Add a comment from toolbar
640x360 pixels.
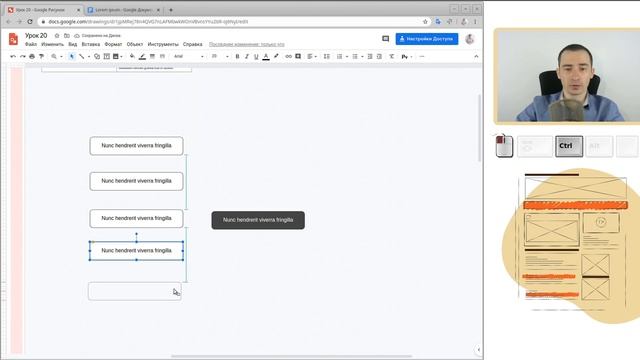298,57
